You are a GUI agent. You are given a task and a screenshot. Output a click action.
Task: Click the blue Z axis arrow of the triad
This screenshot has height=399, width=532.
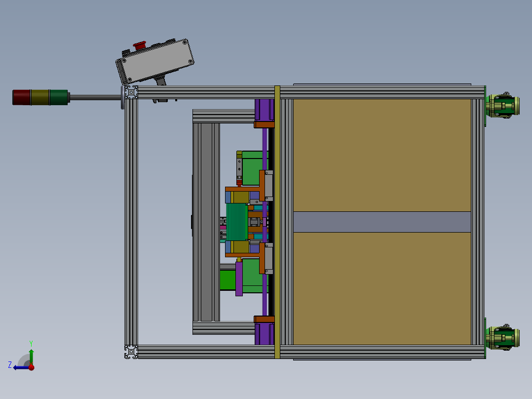tap(20, 367)
